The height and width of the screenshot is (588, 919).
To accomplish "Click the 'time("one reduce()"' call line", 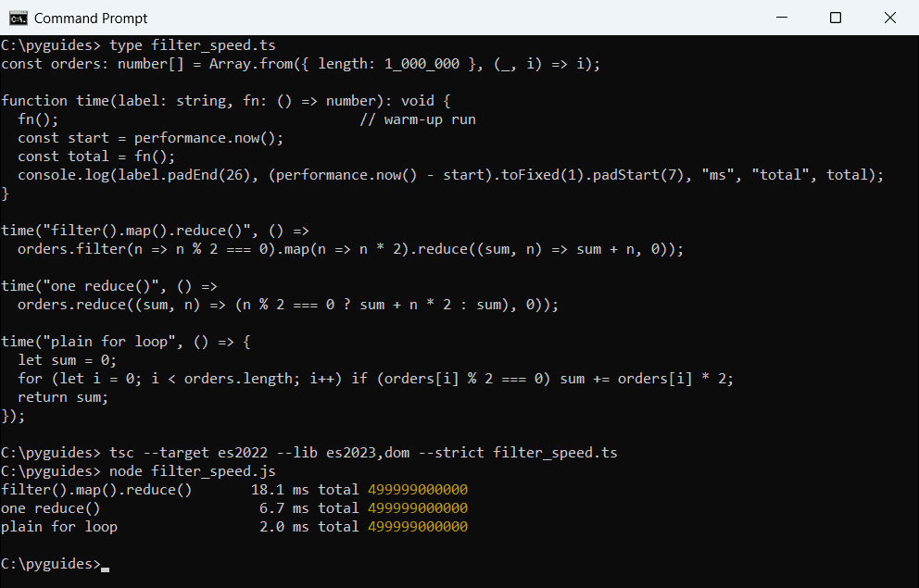I will pos(109,286).
